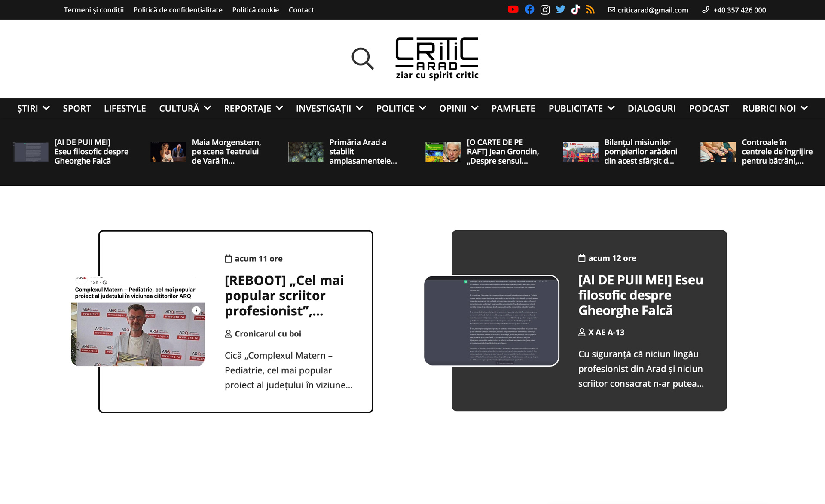Open the OPINII menu label
The image size is (825, 504).
(x=453, y=109)
